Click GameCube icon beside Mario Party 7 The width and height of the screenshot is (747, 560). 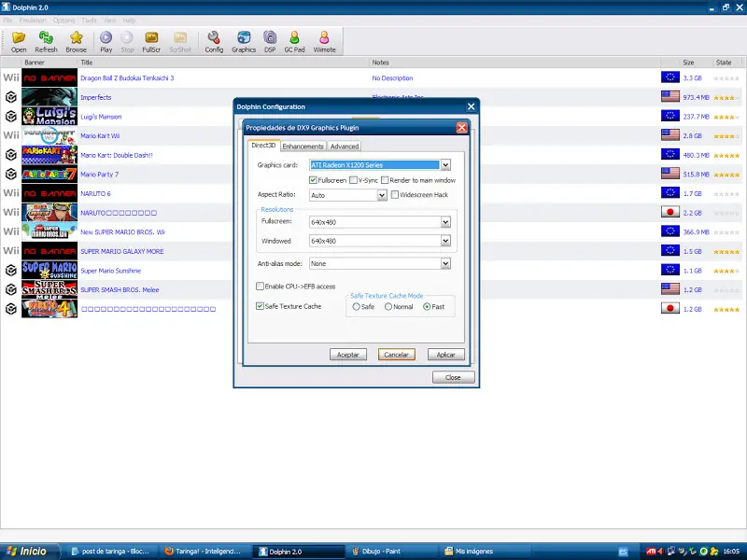(x=11, y=174)
